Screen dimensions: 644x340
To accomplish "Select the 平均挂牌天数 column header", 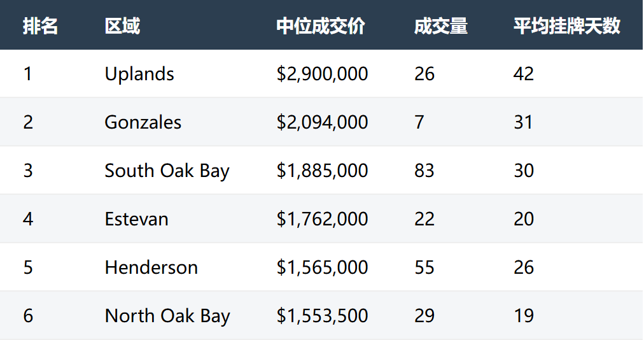I will [566, 26].
